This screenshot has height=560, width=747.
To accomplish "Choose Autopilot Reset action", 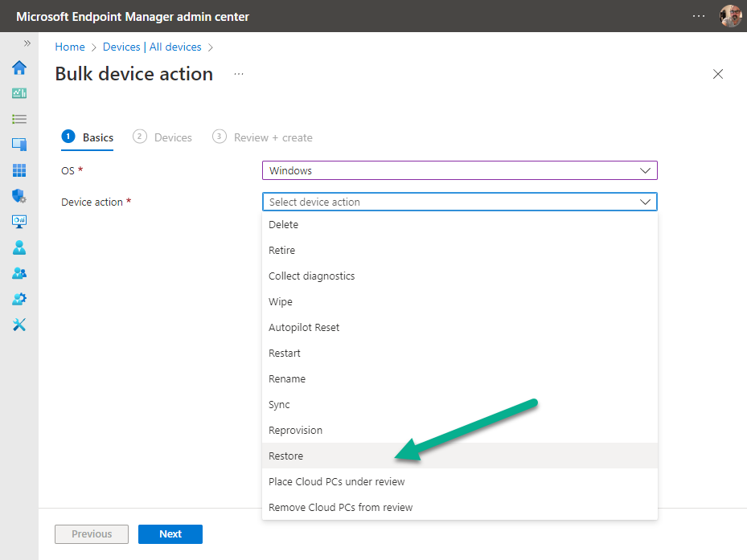I will pos(460,327).
